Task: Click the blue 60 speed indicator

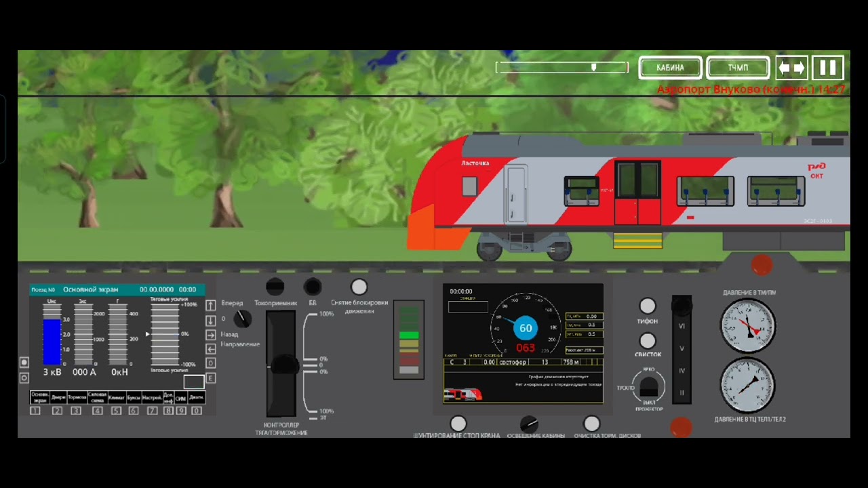Action: [526, 328]
